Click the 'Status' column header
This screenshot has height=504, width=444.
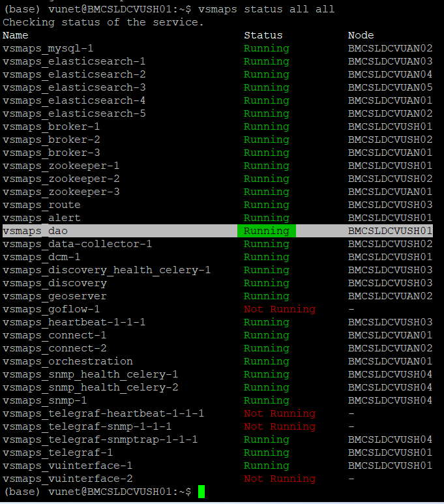(263, 35)
